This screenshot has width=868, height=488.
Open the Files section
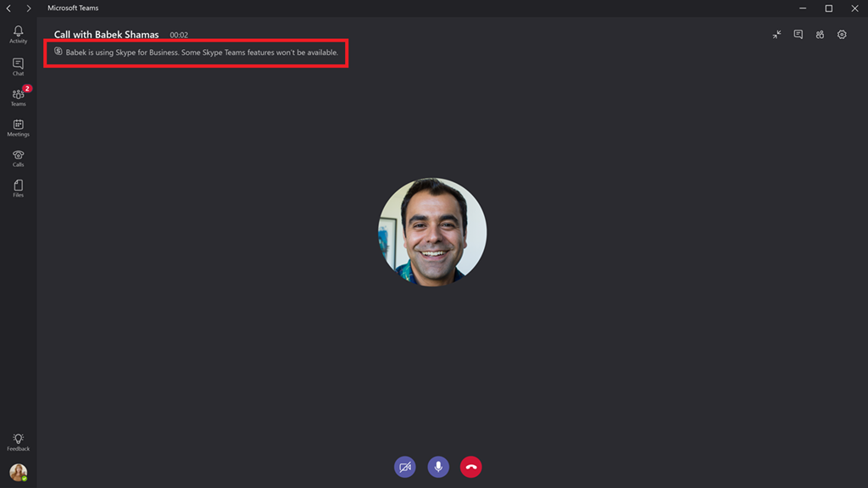pyautogui.click(x=19, y=188)
